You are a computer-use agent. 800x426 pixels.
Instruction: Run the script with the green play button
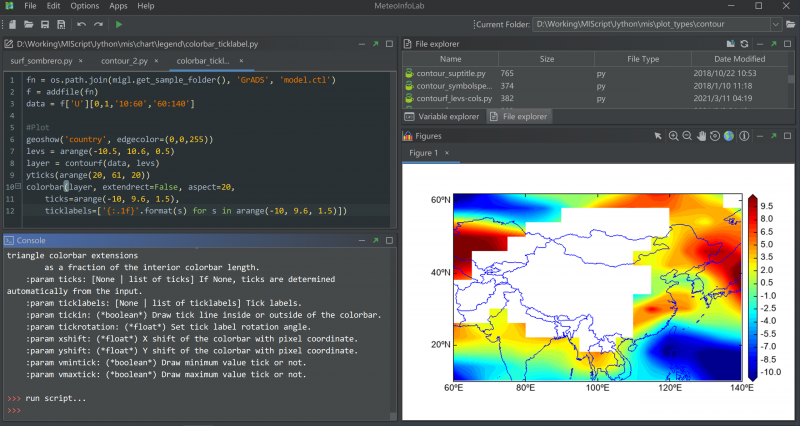click(x=119, y=23)
